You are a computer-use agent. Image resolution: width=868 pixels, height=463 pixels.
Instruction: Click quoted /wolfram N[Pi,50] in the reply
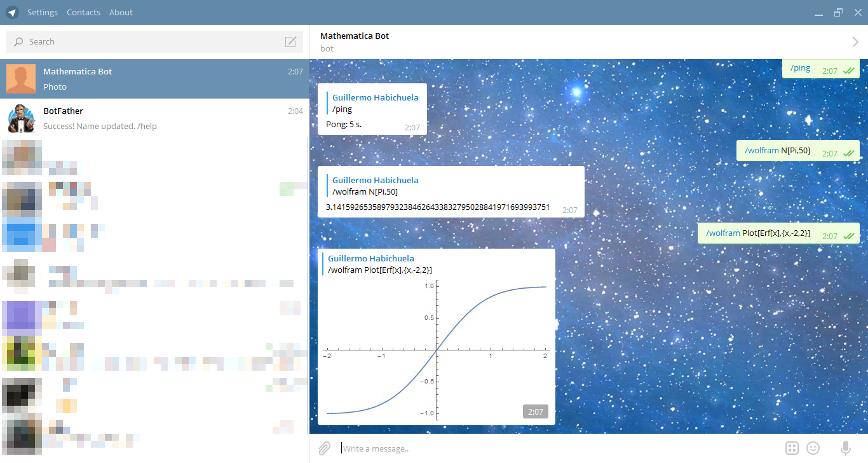[x=365, y=192]
